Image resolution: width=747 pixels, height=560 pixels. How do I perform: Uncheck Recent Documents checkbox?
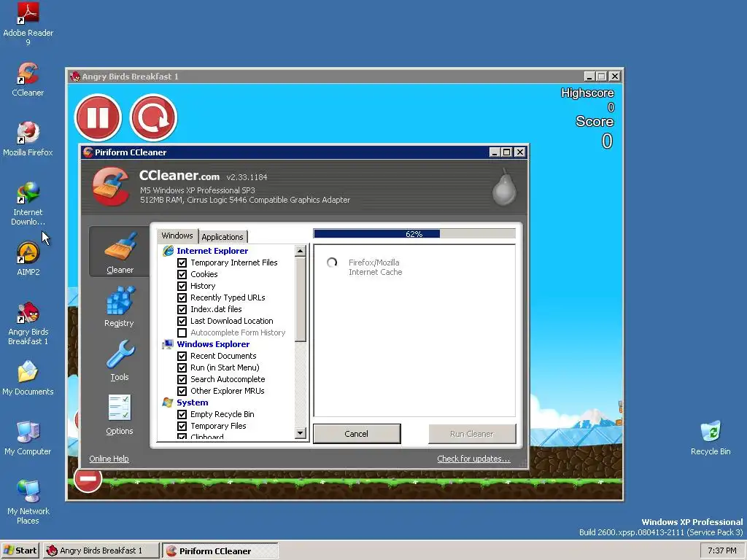(x=182, y=356)
